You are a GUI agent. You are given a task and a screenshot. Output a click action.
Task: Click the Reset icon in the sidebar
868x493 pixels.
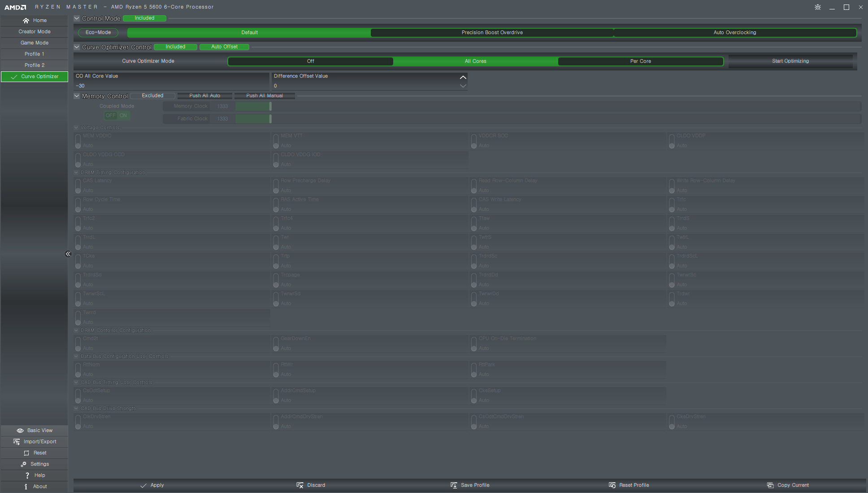coord(26,453)
